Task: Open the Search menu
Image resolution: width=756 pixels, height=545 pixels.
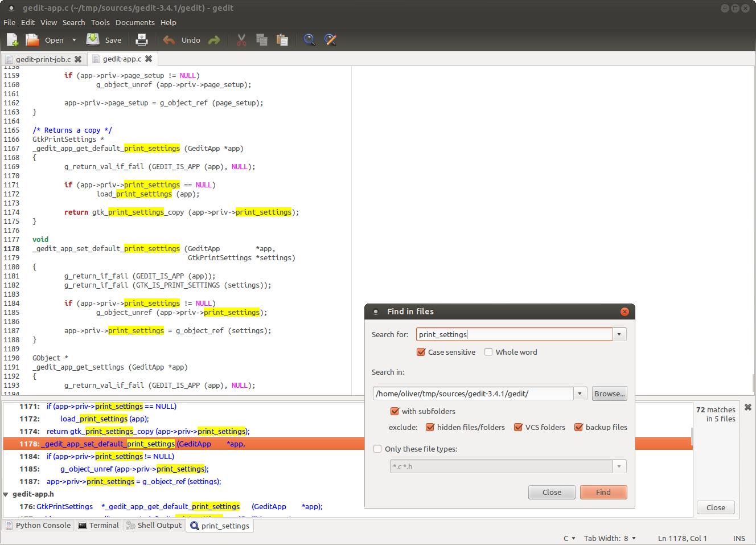Action: [x=73, y=22]
